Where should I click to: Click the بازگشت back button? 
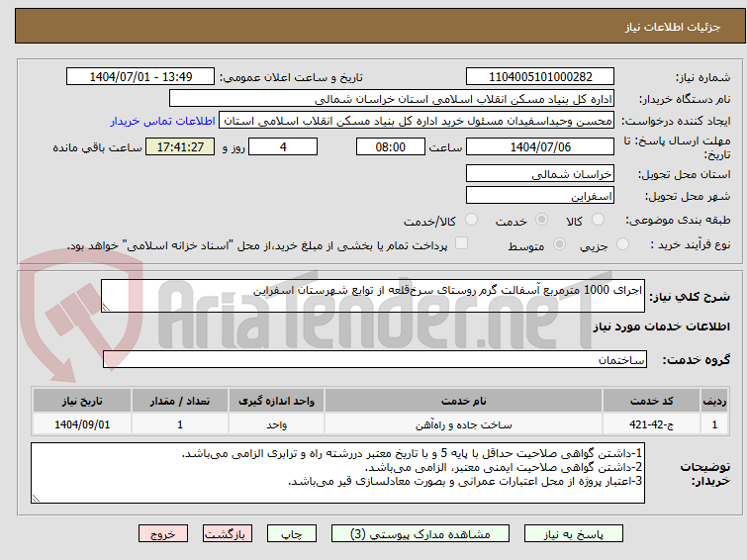[228, 534]
